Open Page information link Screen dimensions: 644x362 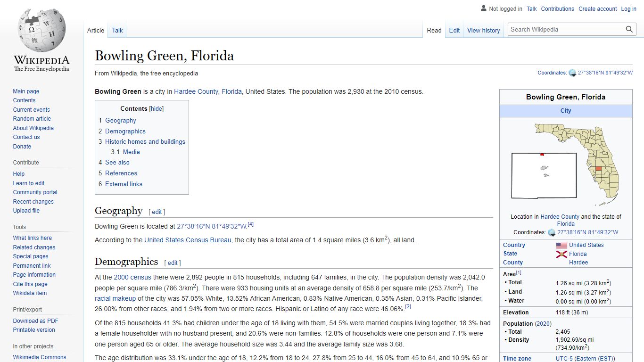34,275
